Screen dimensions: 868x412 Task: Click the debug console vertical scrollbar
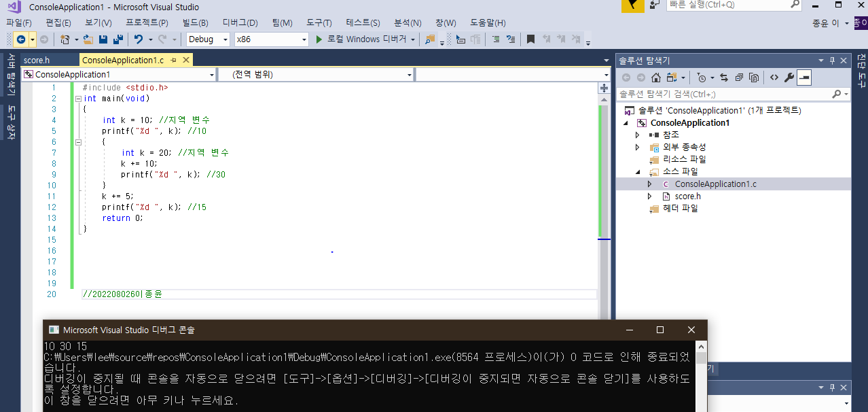pos(700,376)
